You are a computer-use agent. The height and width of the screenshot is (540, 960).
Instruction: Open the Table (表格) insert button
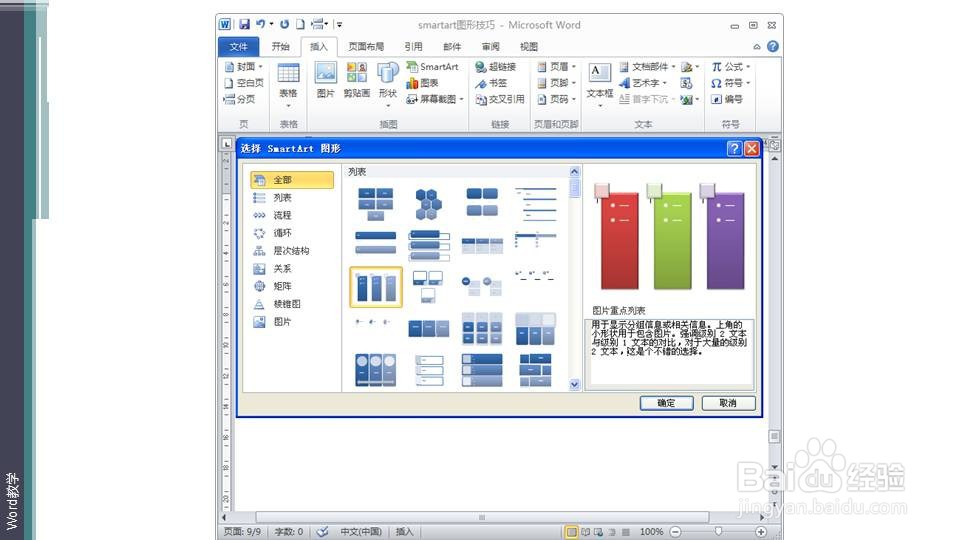click(x=288, y=84)
